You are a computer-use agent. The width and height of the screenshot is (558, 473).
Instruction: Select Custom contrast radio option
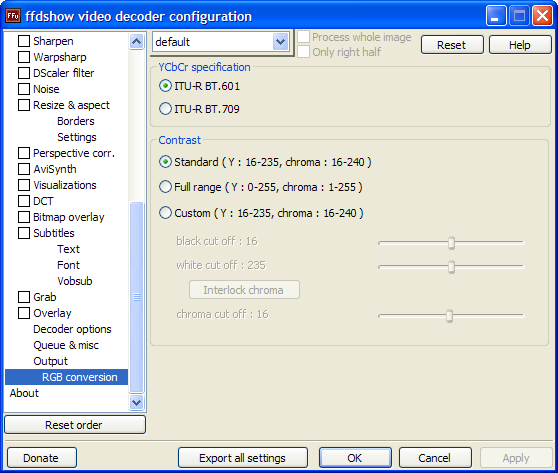[x=165, y=213]
